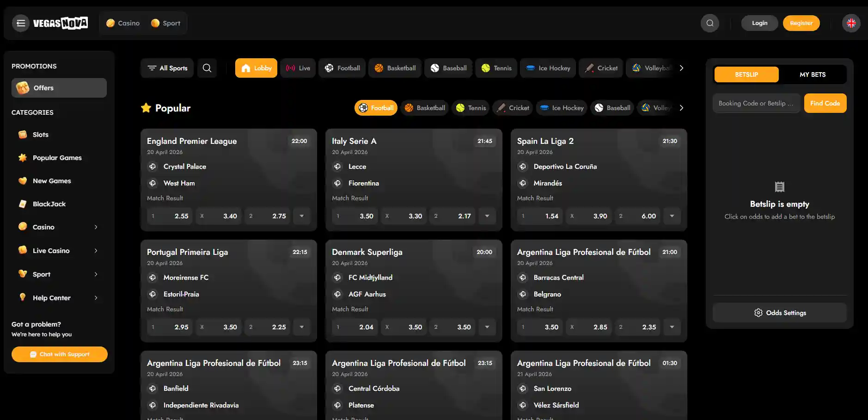Show more Popular filters with arrow
The width and height of the screenshot is (868, 420).
(681, 108)
